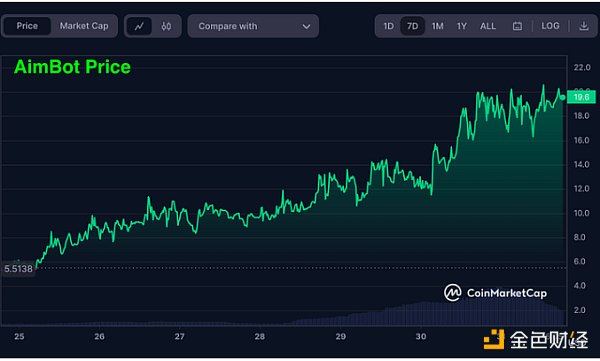Set the time range to 1Y
Screen dimensions: 600x361
[461, 26]
